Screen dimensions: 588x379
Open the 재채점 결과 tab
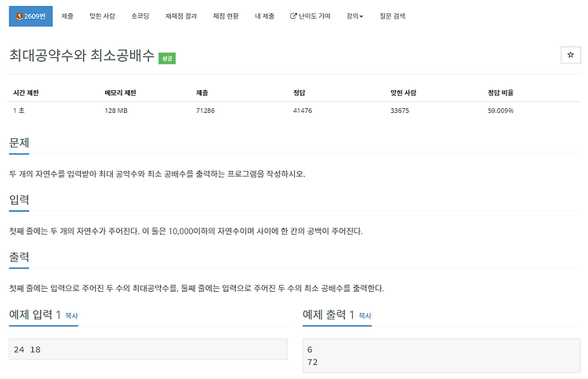181,16
